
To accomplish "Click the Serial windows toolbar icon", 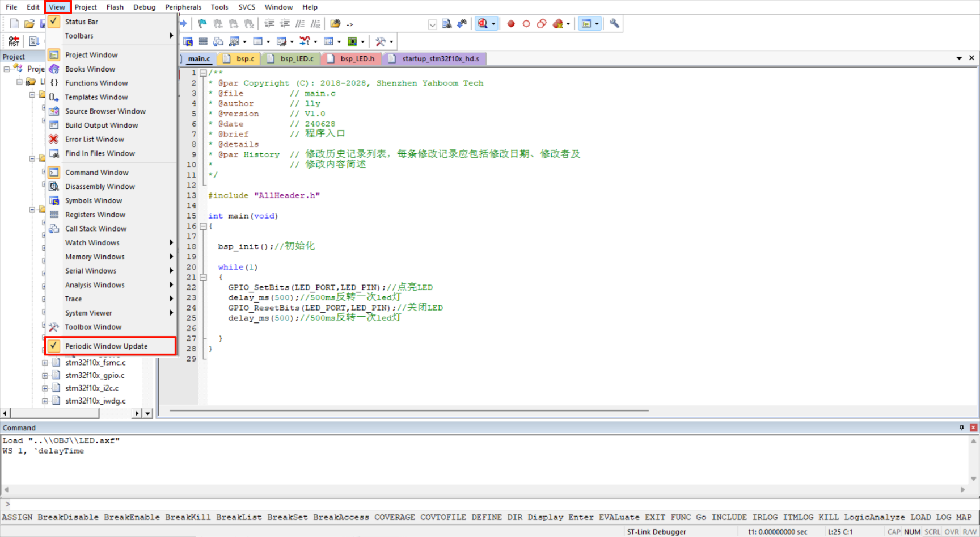I will click(282, 41).
